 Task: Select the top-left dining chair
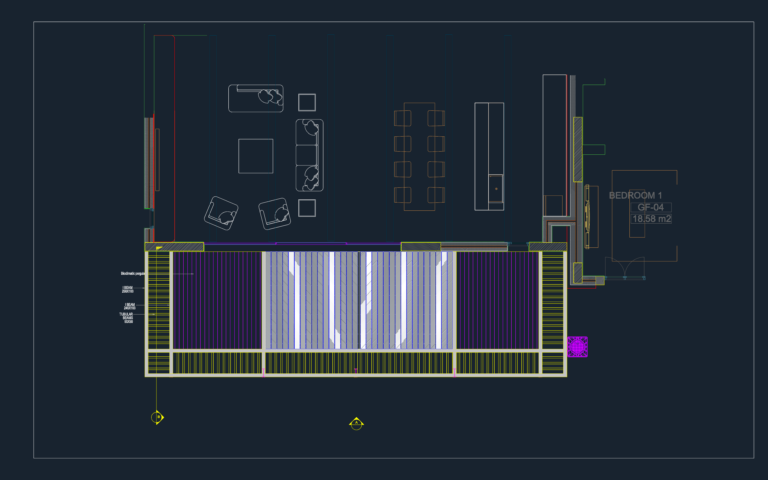(x=403, y=119)
